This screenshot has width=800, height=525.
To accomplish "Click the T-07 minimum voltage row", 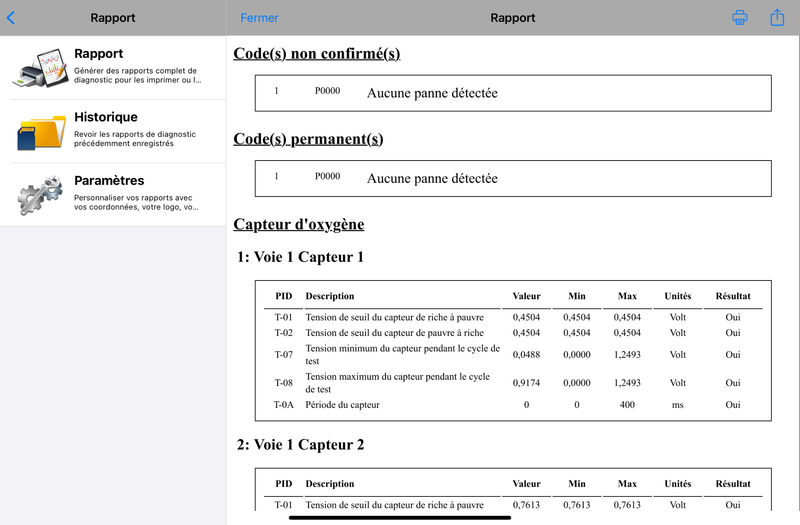I will pos(513,355).
